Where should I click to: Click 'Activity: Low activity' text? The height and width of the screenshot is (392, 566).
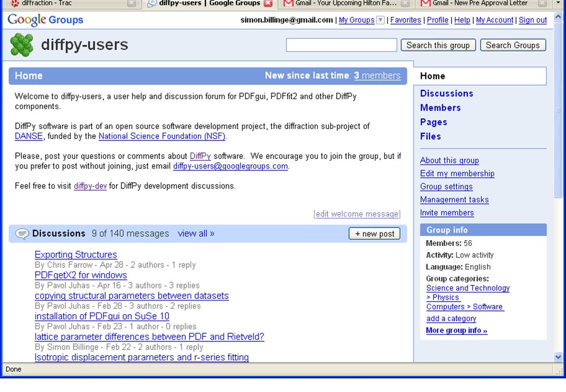[x=460, y=255]
